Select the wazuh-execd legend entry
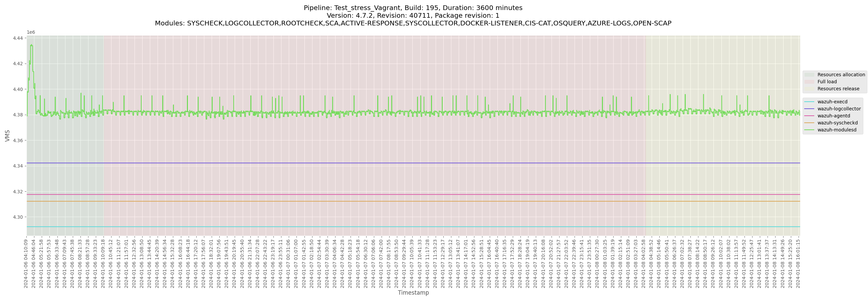This screenshot has width=868, height=301. pos(832,102)
